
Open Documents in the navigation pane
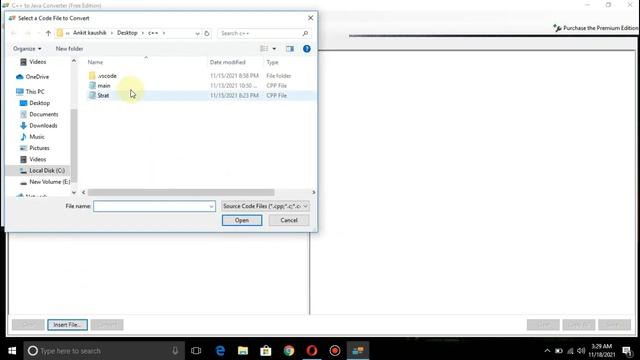(43, 115)
